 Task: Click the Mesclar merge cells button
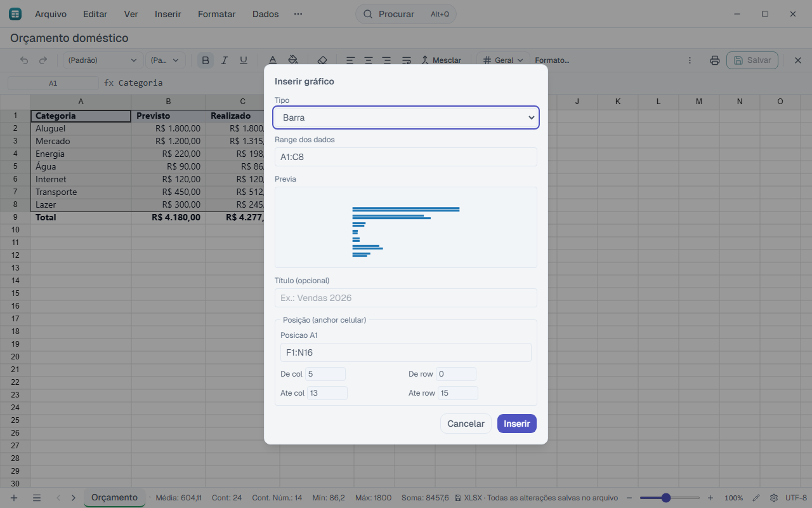(442, 60)
